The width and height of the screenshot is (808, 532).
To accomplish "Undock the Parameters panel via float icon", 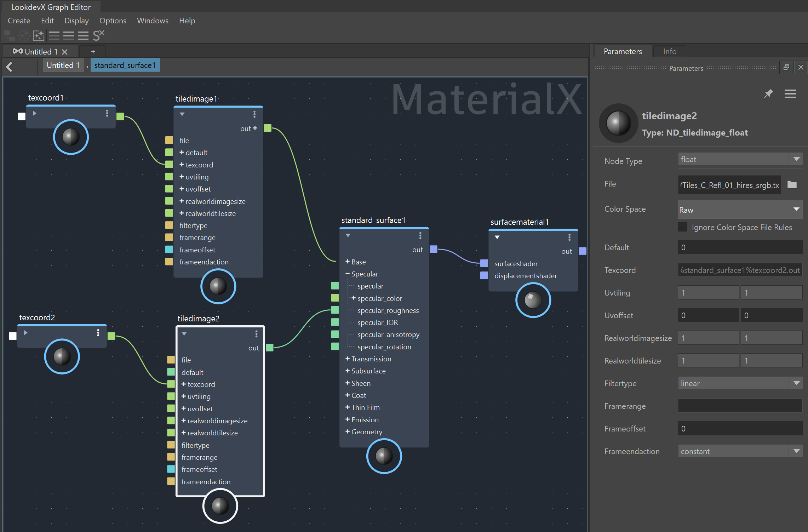I will pyautogui.click(x=786, y=68).
